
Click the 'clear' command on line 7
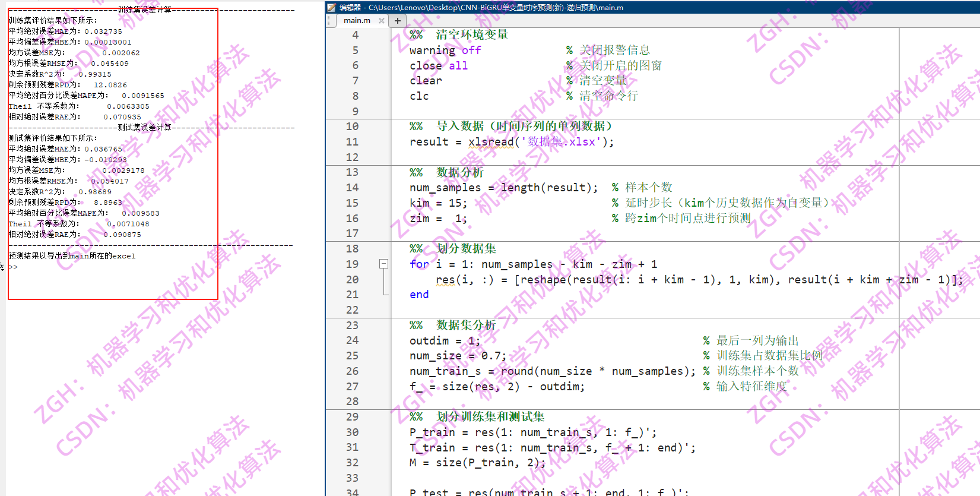(426, 81)
